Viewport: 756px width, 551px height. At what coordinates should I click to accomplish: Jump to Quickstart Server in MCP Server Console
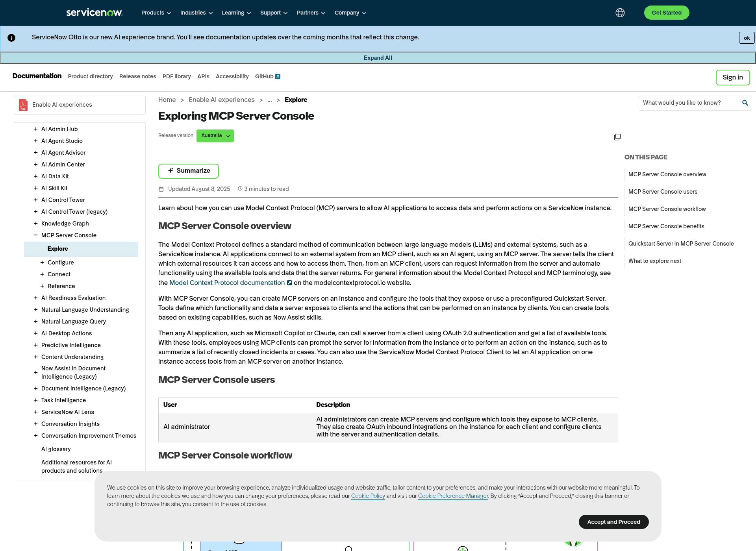point(681,244)
